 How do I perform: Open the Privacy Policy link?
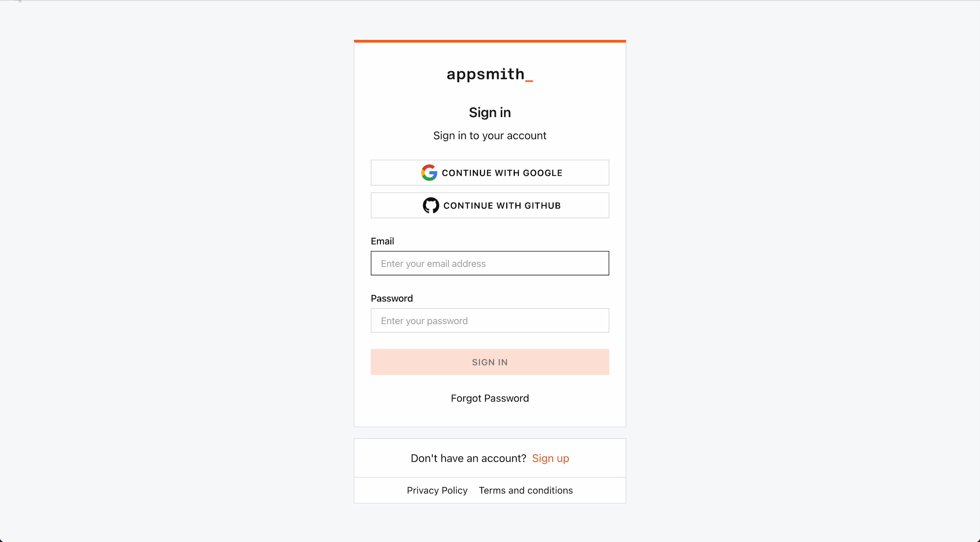(437, 490)
